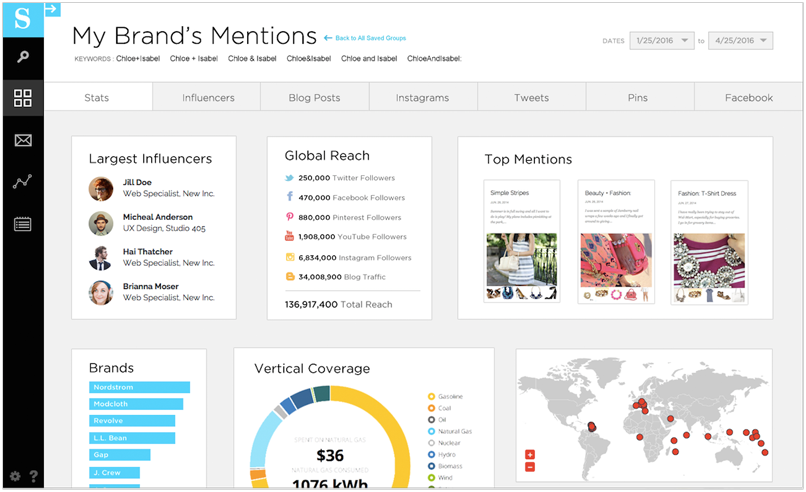
Task: Click the Revolve brand bar
Action: [132, 421]
